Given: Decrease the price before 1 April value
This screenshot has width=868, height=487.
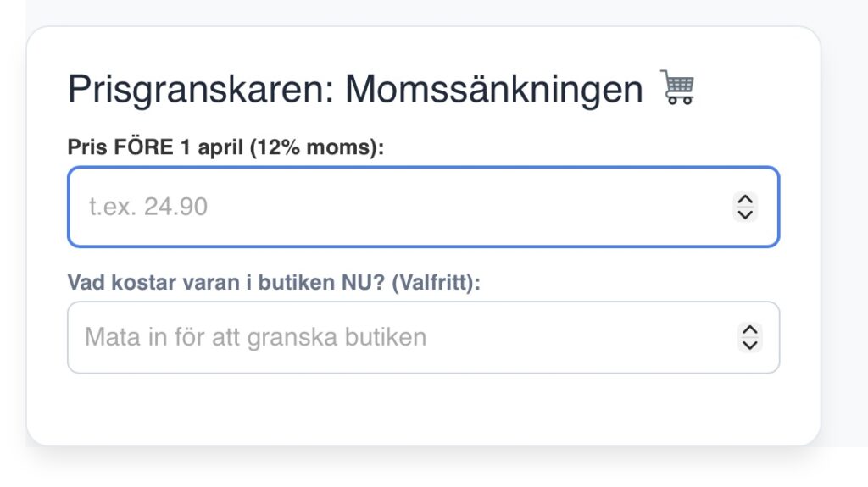Looking at the screenshot, I should [745, 214].
